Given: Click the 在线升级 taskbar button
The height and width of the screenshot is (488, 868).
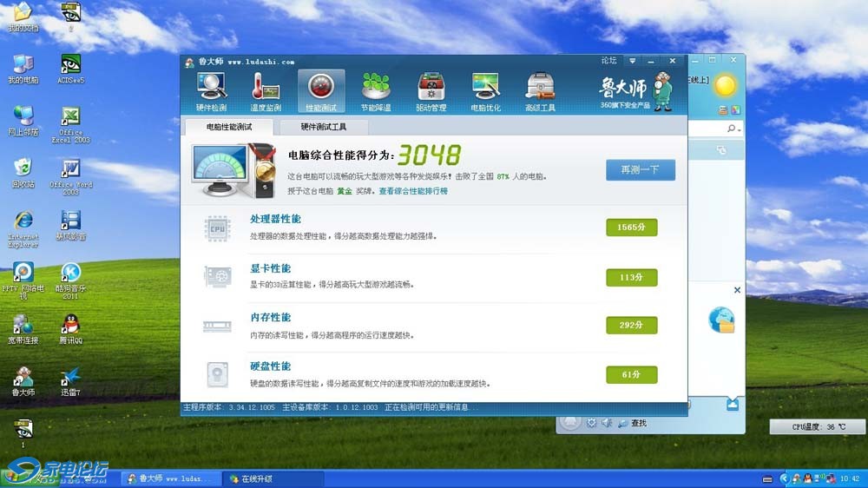Looking at the screenshot, I should click(x=271, y=478).
